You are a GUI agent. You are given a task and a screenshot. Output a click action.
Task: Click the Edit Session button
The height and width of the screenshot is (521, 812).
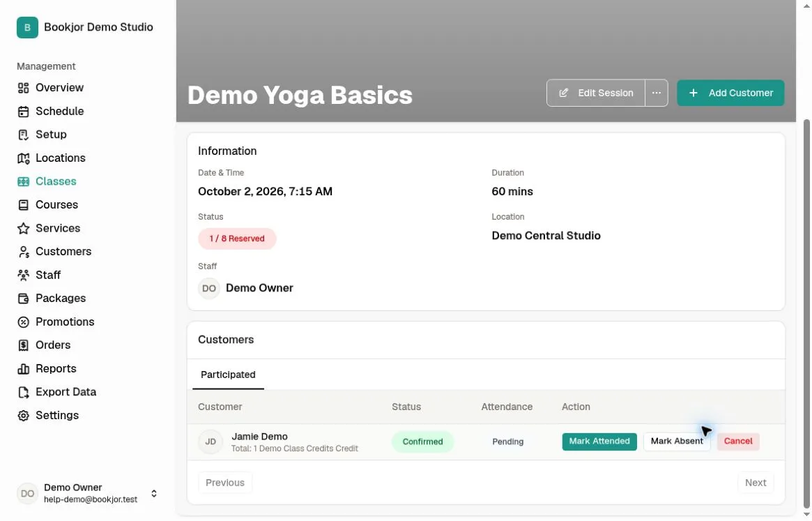[x=595, y=93]
